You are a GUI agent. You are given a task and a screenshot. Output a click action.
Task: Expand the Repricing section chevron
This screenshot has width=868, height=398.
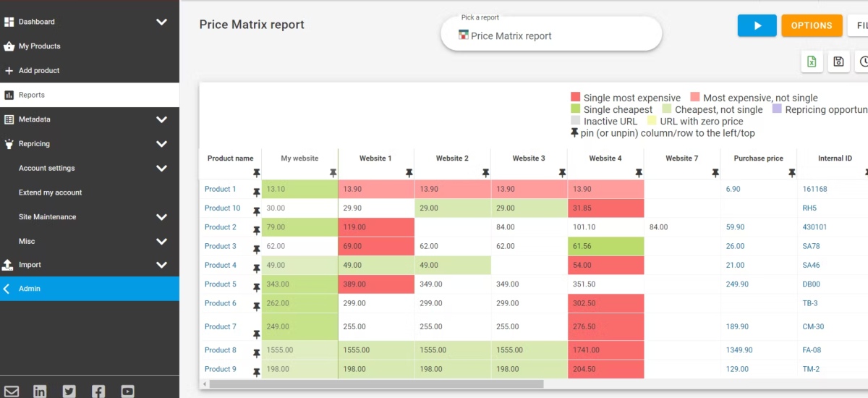click(161, 144)
